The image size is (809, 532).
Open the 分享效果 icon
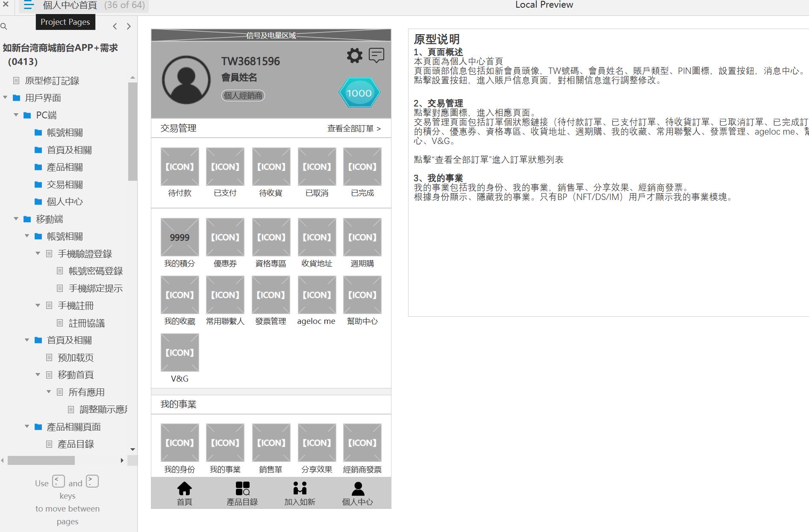(x=317, y=443)
